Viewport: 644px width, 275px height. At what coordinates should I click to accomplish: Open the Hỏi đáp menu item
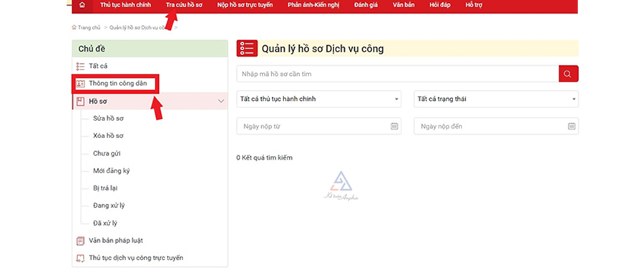click(x=440, y=5)
